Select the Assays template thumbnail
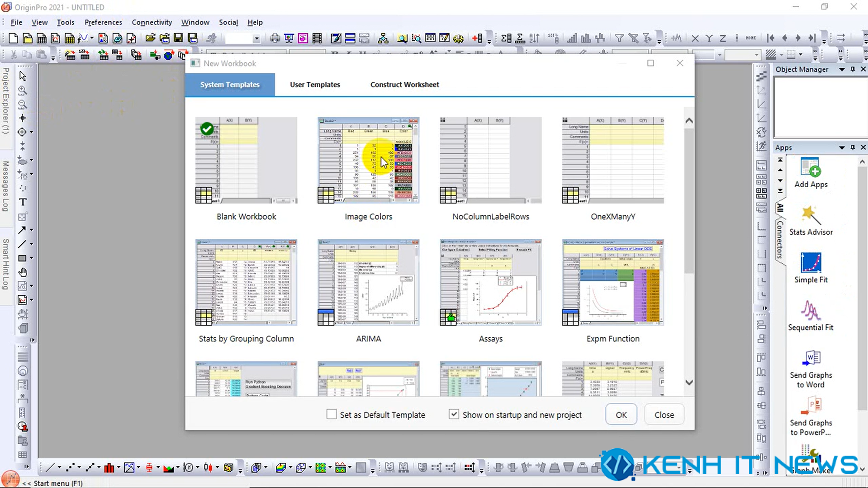Viewport: 868px width, 488px height. click(490, 282)
